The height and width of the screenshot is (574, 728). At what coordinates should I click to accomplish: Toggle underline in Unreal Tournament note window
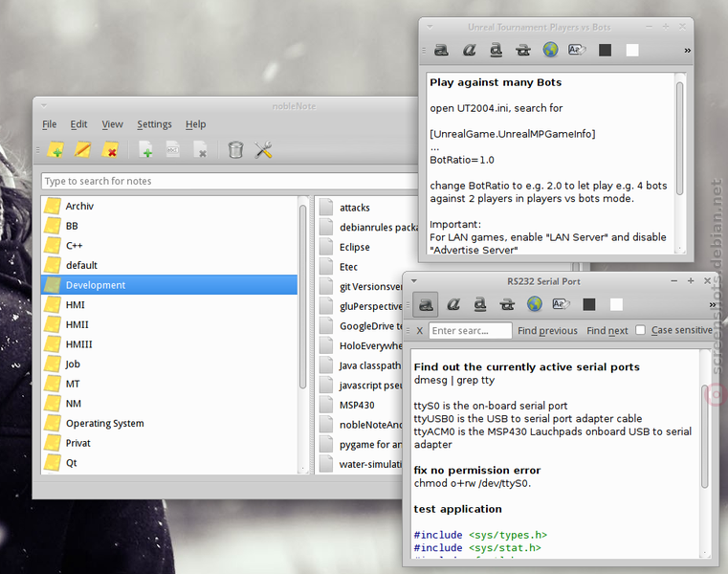[496, 50]
